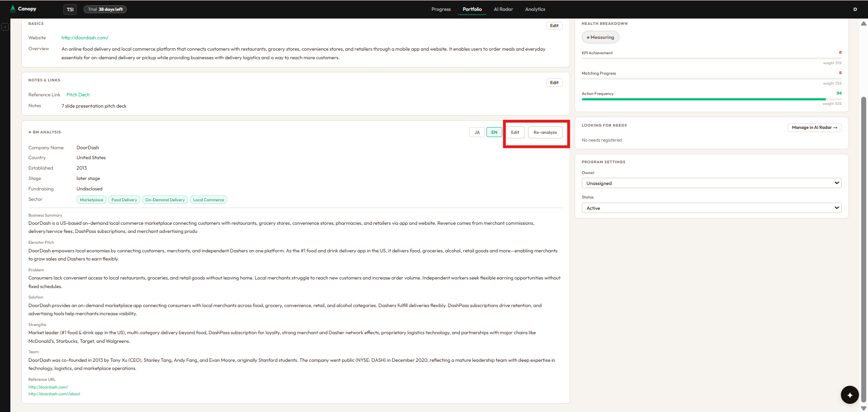Expand the collapsed left sidebar
This screenshot has height=412, width=868.
(5, 27)
